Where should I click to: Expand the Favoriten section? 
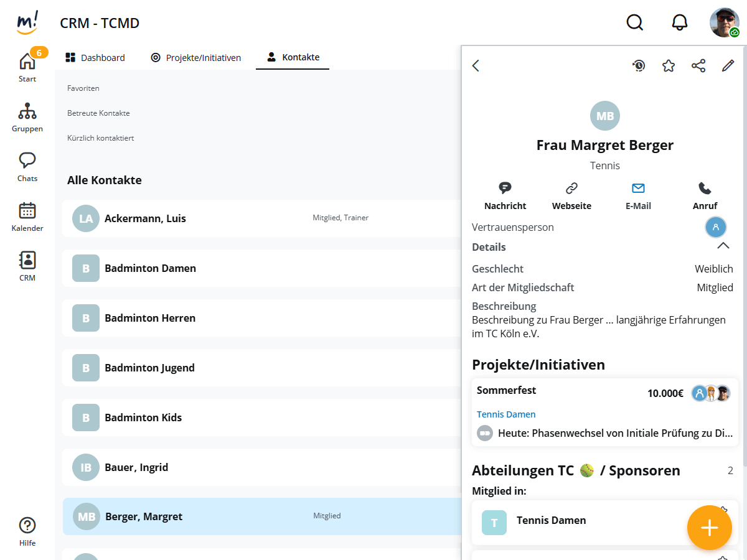[83, 88]
